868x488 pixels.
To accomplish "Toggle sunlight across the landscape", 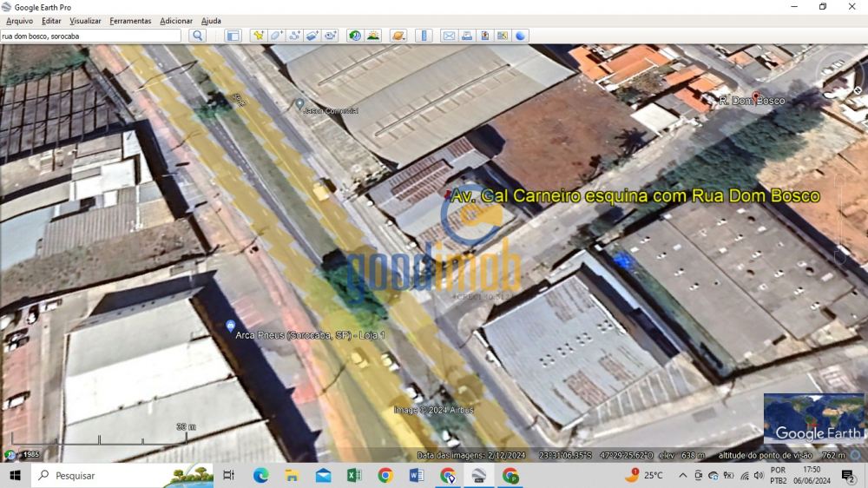I will pyautogui.click(x=373, y=36).
